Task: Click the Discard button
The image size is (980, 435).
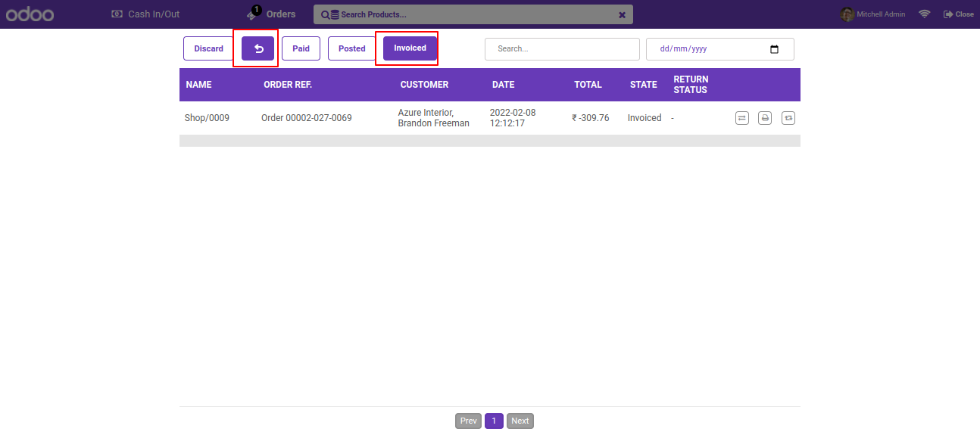Action: coord(208,48)
